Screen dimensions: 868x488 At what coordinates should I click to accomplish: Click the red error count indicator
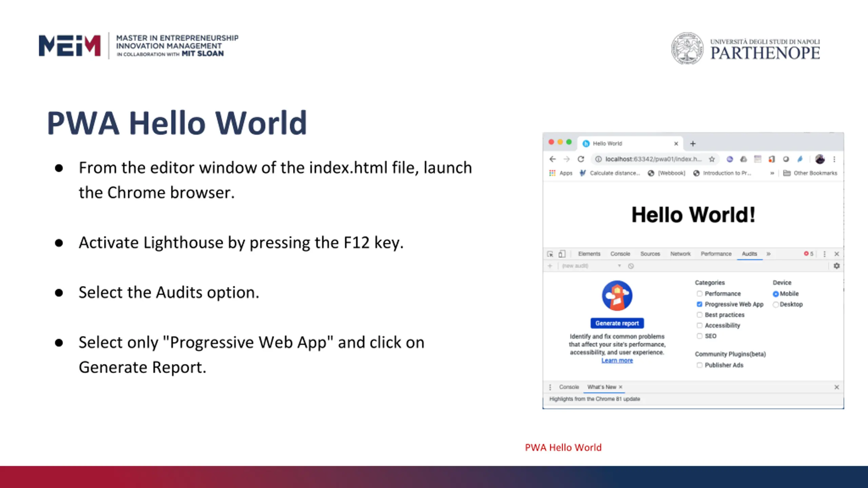tap(809, 254)
